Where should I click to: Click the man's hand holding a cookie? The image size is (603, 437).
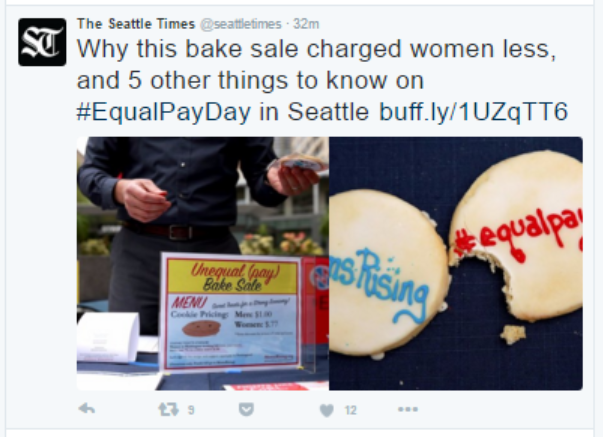(294, 174)
